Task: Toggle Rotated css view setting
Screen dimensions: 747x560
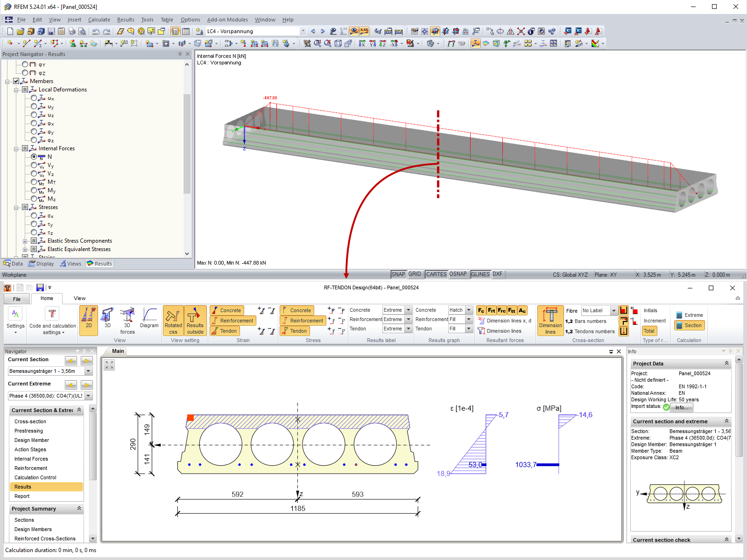Action: 173,321
